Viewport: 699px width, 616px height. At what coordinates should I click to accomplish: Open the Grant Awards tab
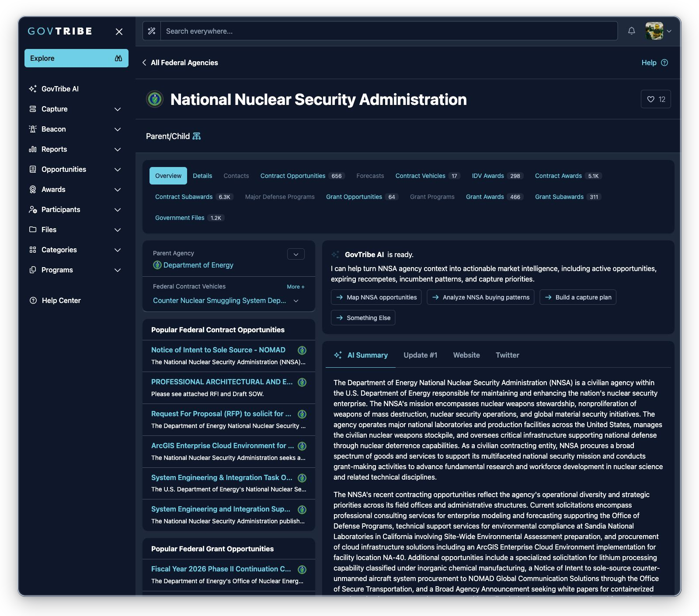[494, 197]
